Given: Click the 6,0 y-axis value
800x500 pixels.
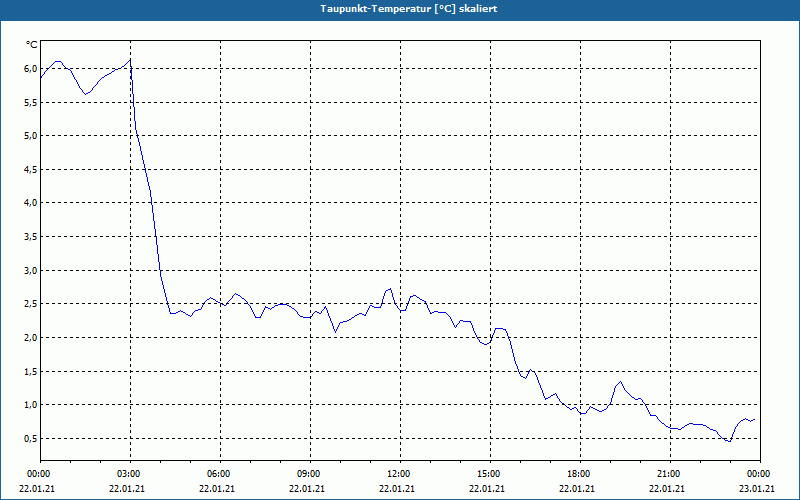Looking at the screenshot, I should coord(30,68).
